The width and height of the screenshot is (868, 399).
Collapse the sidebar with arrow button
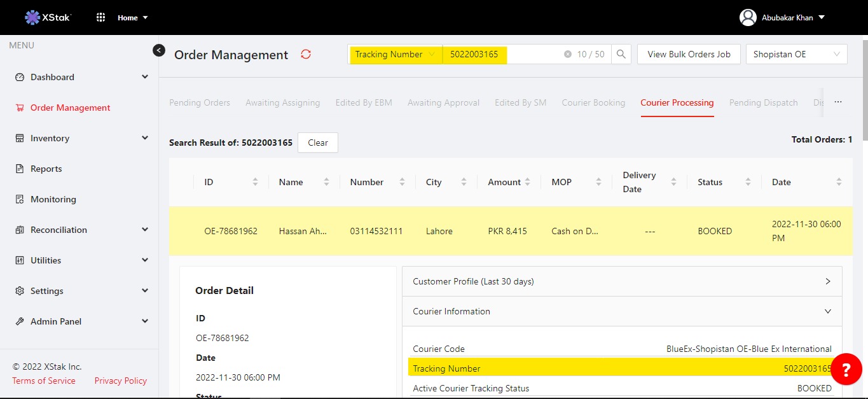[159, 50]
